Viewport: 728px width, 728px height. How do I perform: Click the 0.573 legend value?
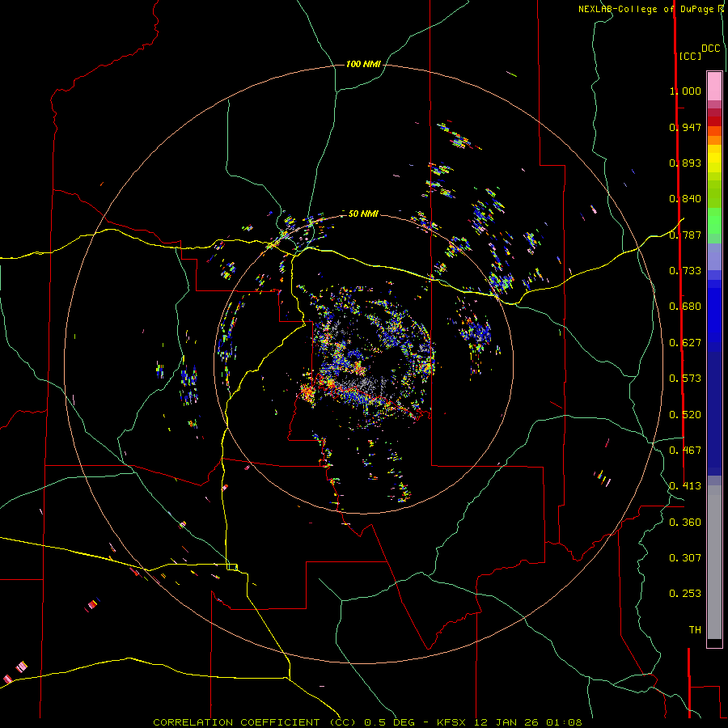685,379
